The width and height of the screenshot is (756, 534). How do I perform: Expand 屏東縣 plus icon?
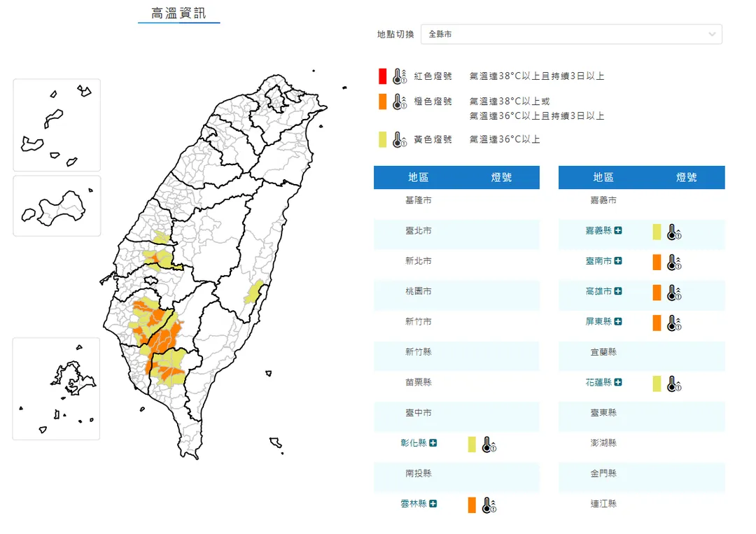click(x=618, y=321)
